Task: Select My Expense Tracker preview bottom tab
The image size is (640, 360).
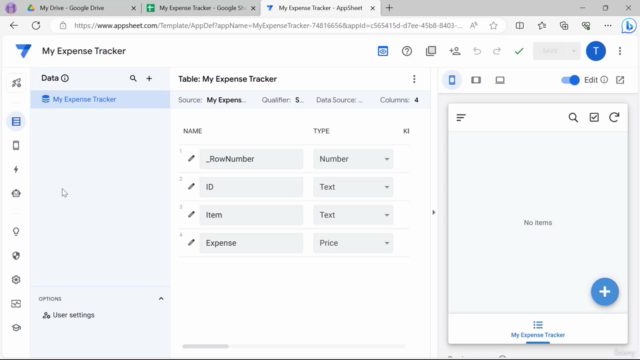Action: [x=538, y=329]
